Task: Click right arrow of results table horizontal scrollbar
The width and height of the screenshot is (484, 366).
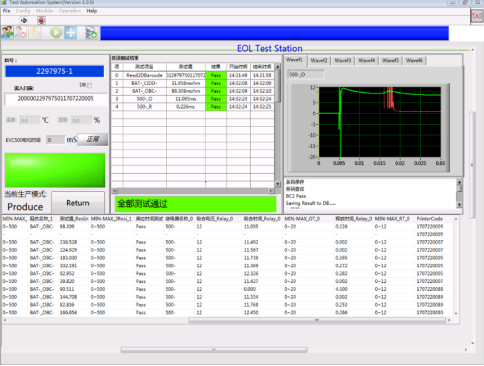Action: [271, 191]
